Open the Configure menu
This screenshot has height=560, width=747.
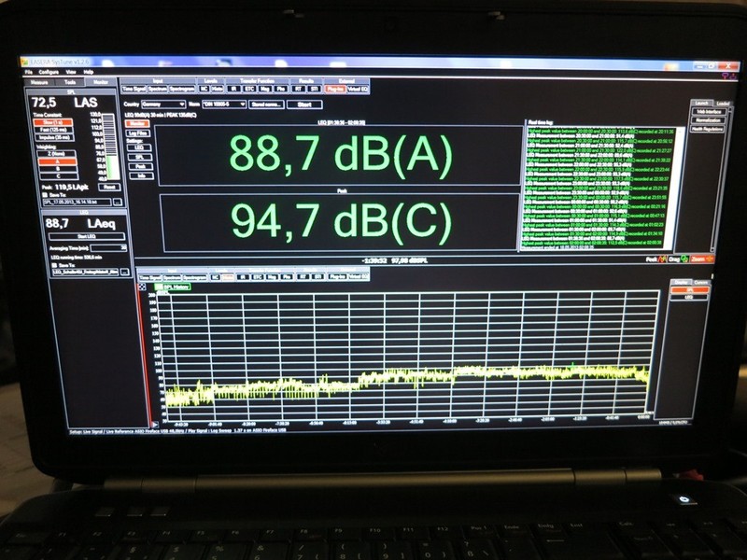(x=47, y=71)
